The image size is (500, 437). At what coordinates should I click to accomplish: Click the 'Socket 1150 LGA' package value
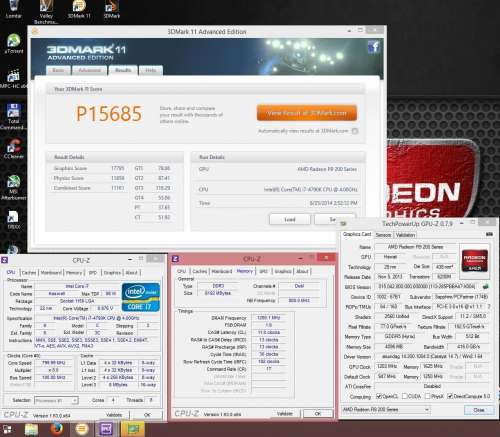pyautogui.click(x=77, y=301)
